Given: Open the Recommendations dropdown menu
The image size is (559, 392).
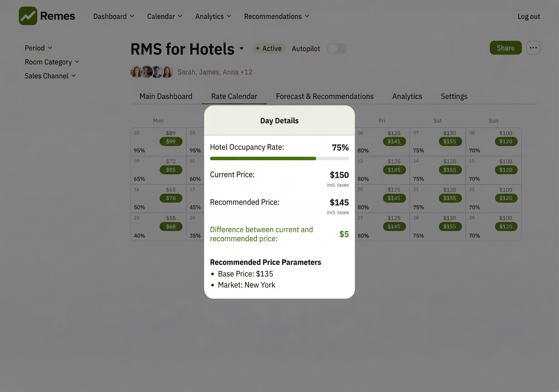Looking at the screenshot, I should (x=277, y=16).
